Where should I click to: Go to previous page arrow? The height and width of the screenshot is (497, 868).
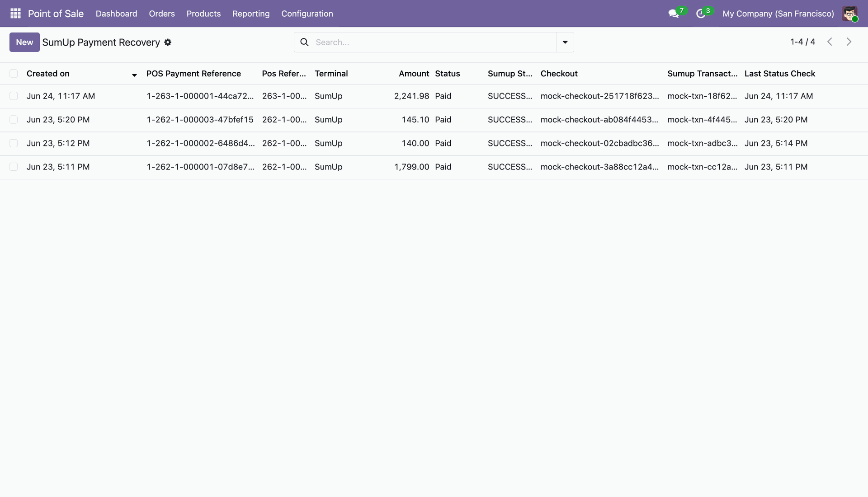830,42
